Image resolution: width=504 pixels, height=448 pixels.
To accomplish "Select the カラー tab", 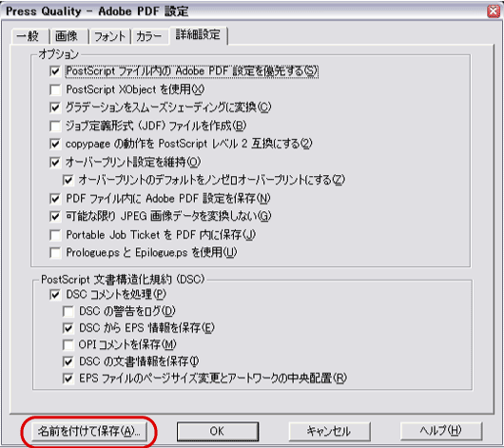I will click(148, 36).
